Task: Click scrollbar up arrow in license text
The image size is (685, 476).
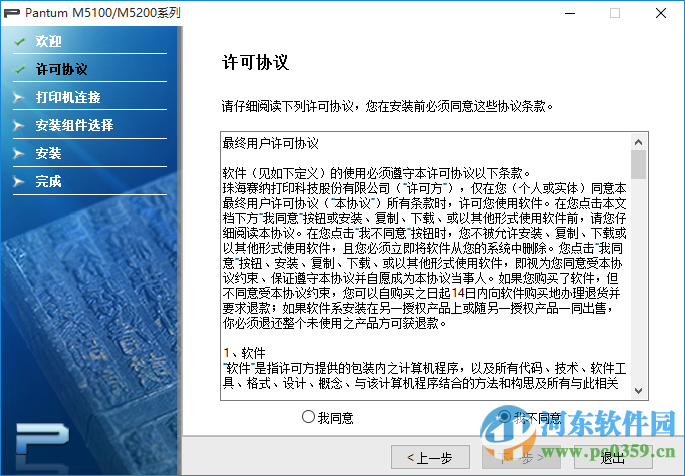Action: pyautogui.click(x=638, y=142)
